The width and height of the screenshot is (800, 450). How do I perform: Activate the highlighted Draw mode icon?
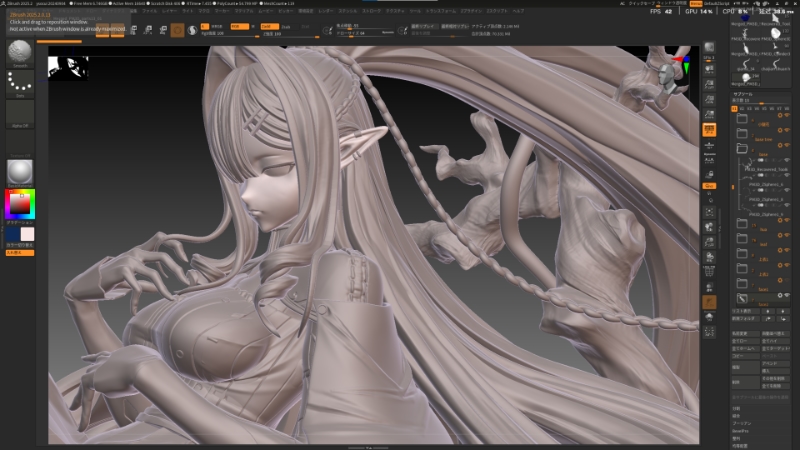[x=177, y=30]
